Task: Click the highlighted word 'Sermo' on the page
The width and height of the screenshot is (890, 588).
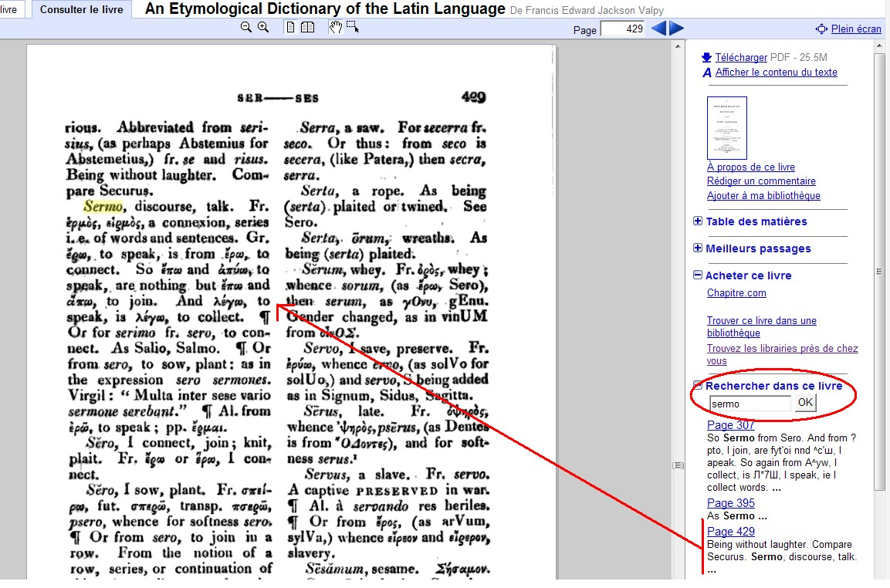Action: (x=103, y=206)
